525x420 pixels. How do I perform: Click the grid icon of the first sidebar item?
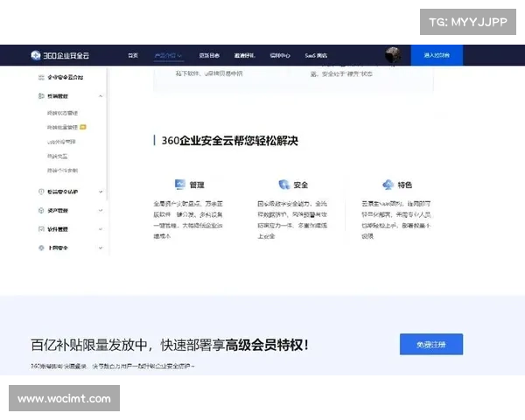pyautogui.click(x=41, y=77)
